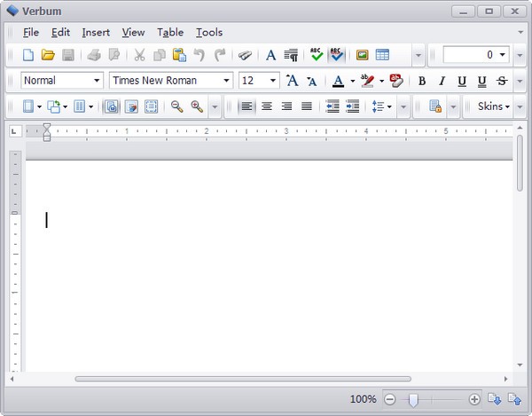
Task: Toggle Italic formatting
Action: point(442,81)
